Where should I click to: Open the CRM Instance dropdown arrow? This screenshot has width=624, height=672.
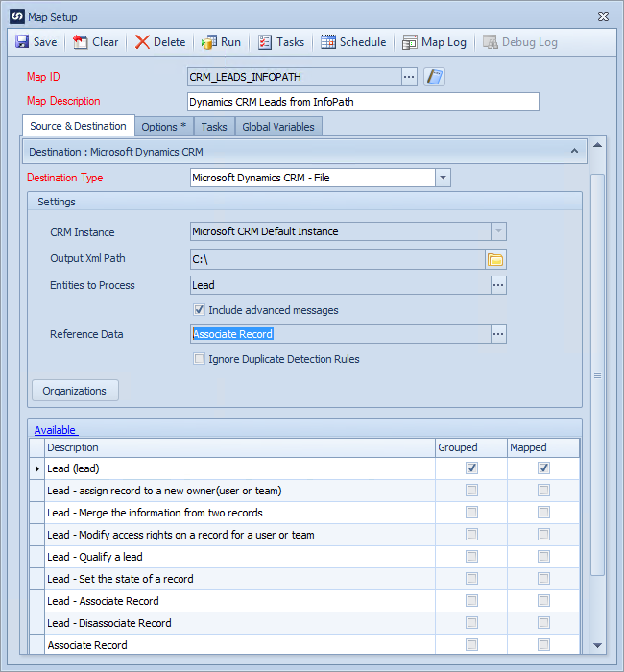pos(498,231)
